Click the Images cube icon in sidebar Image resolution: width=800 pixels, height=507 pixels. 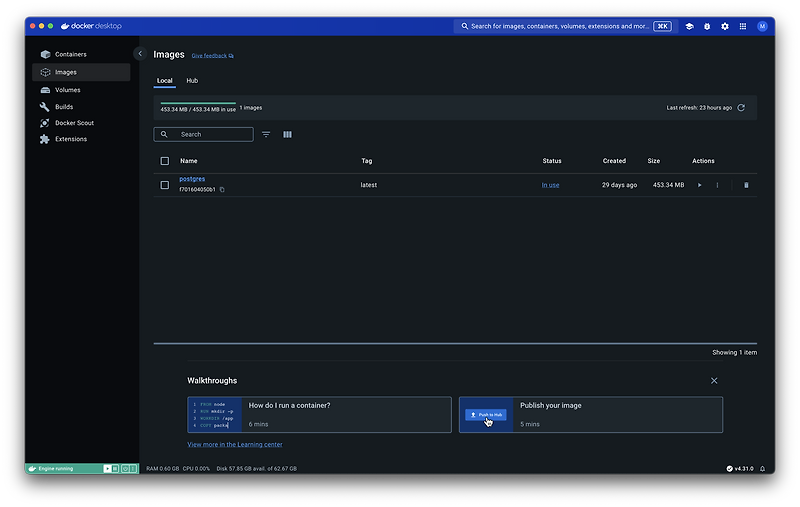coord(45,72)
